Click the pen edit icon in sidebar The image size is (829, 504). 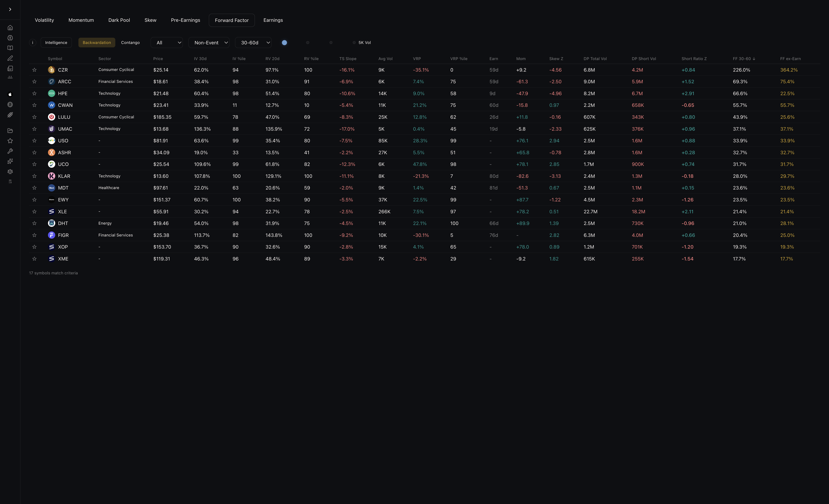(10, 58)
